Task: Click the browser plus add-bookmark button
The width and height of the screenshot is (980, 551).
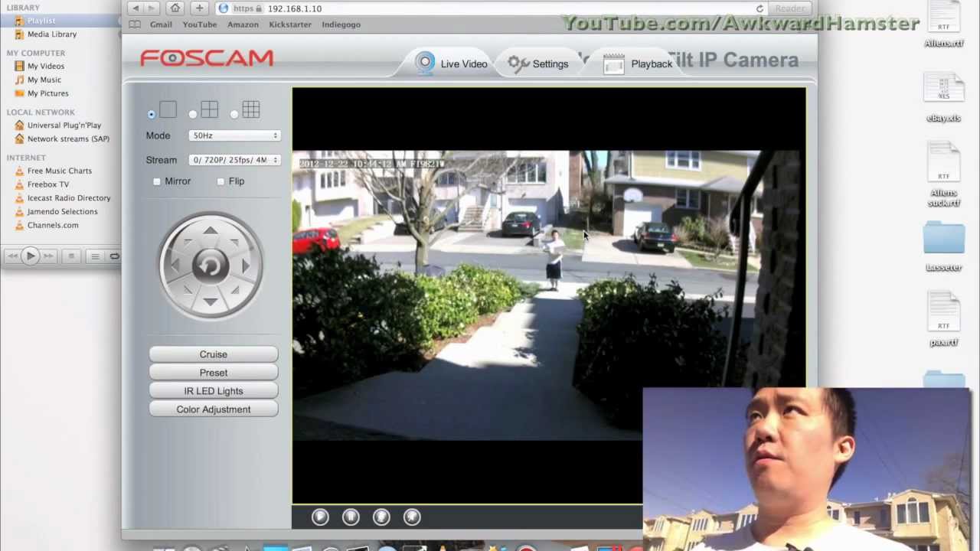Action: [199, 8]
